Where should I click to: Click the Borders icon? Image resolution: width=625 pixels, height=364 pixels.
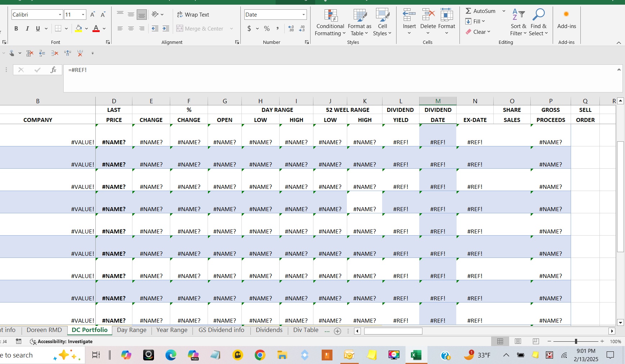(58, 29)
